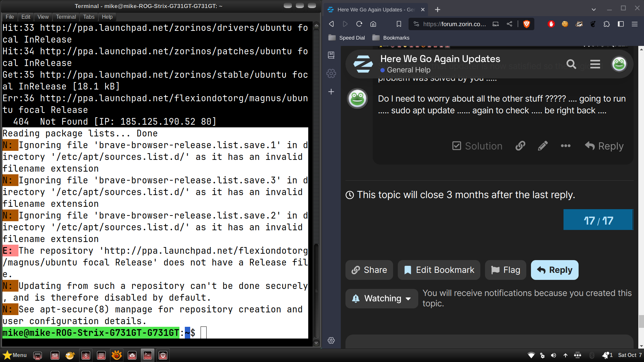Open the forum hamburger menu
This screenshot has width=644, height=362.
tap(595, 64)
